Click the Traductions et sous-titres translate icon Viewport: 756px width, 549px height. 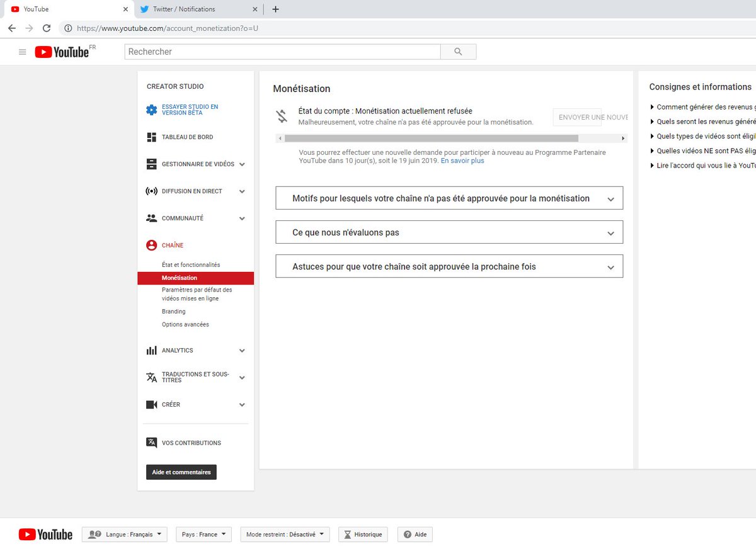pyautogui.click(x=151, y=378)
